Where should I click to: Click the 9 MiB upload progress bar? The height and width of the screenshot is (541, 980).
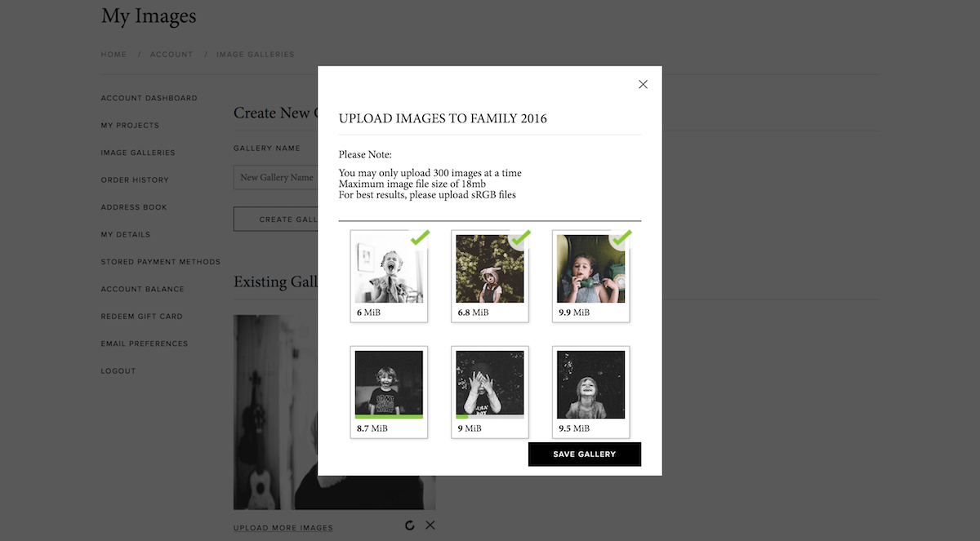490,416
